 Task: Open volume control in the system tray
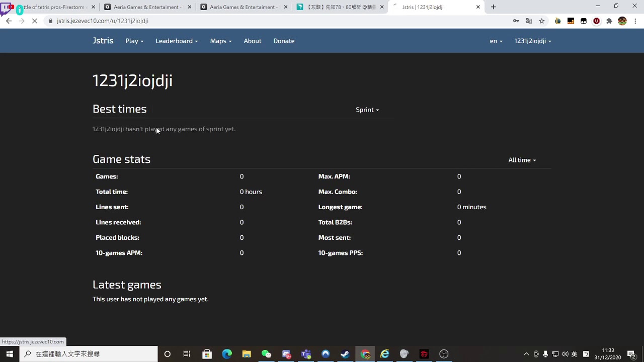tap(565, 354)
